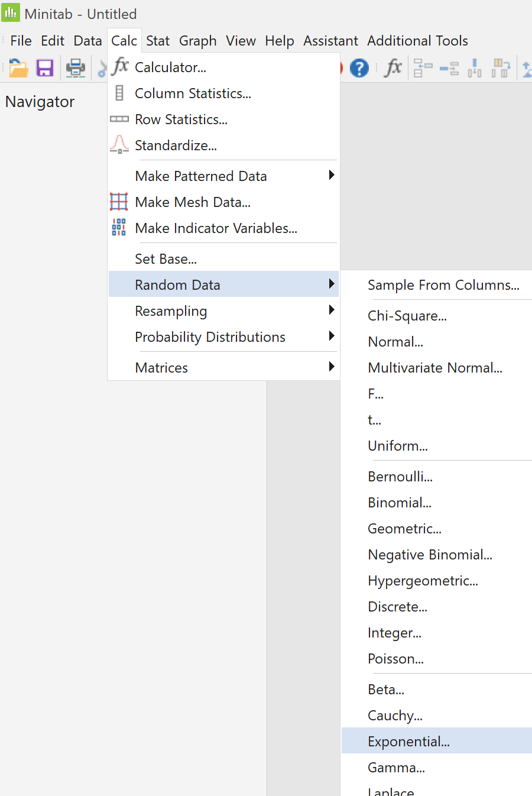532x796 pixels.
Task: Select Row Statistics... menu entry
Action: point(224,119)
